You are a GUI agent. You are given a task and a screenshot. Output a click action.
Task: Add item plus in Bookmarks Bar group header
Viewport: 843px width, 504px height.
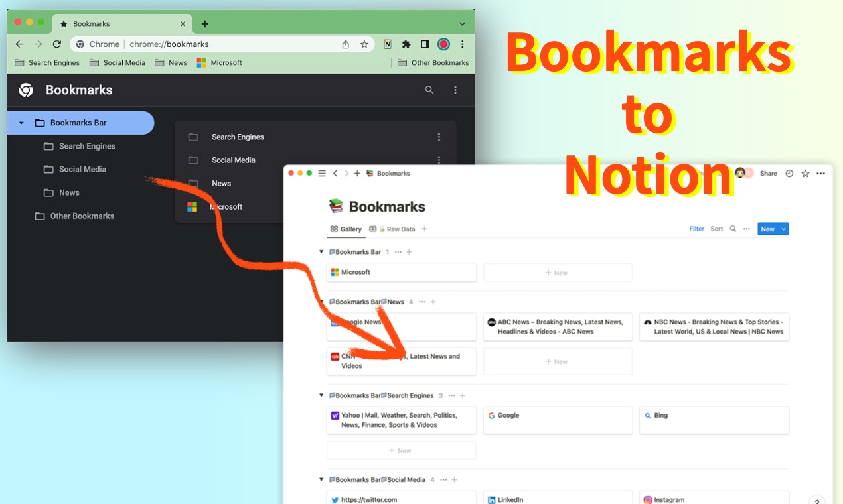point(409,252)
